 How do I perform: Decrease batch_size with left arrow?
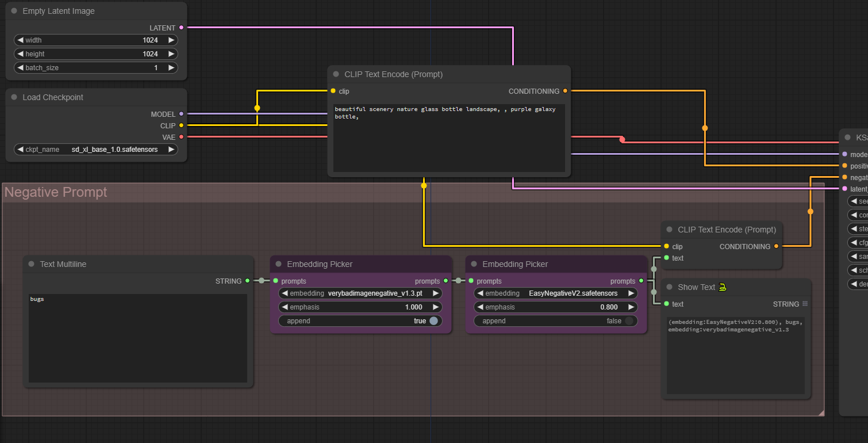(21, 68)
